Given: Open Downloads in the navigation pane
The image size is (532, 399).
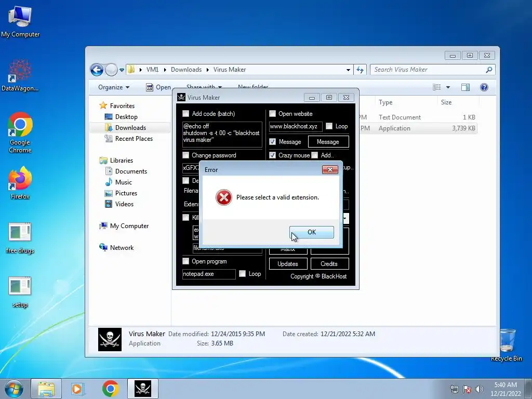Looking at the screenshot, I should pos(130,128).
